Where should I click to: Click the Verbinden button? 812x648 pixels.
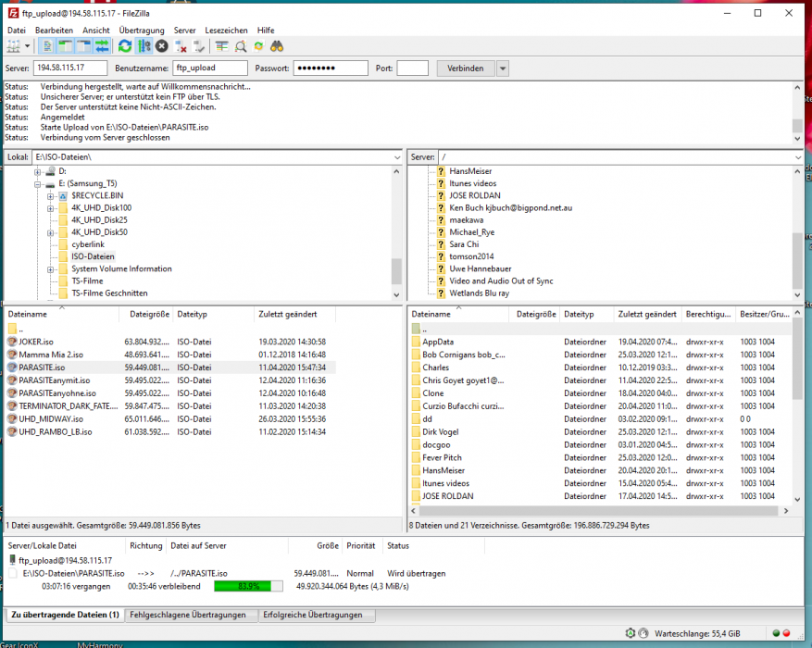[465, 69]
